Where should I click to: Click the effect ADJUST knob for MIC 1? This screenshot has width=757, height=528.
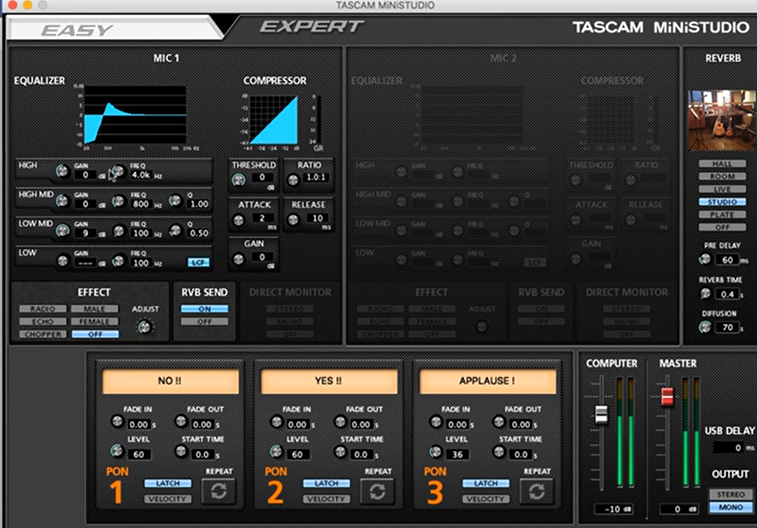click(x=144, y=327)
